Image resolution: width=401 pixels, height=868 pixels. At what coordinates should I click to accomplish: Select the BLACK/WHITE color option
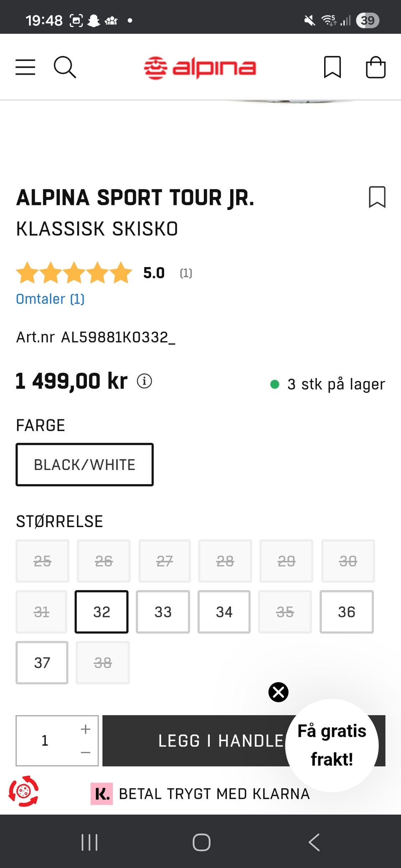(x=84, y=464)
